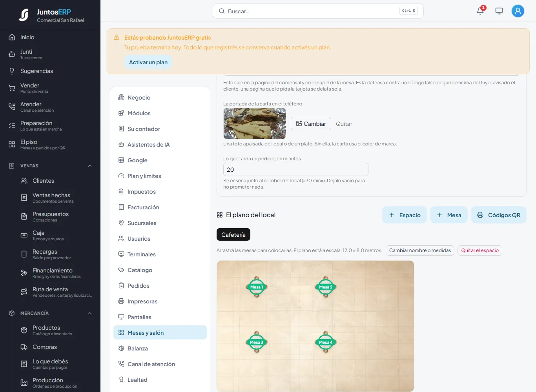Open Financiamiento in the sidebar
Viewport: 536px width, 392px height.
point(56,273)
